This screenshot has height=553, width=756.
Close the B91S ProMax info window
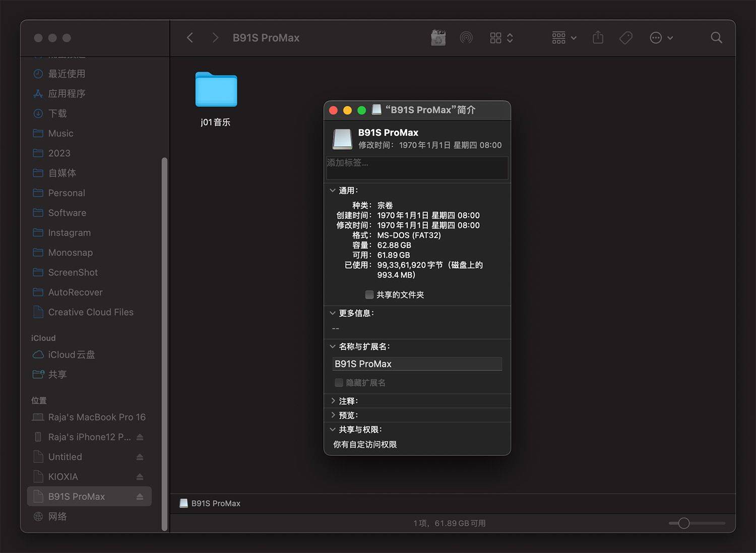(x=333, y=110)
